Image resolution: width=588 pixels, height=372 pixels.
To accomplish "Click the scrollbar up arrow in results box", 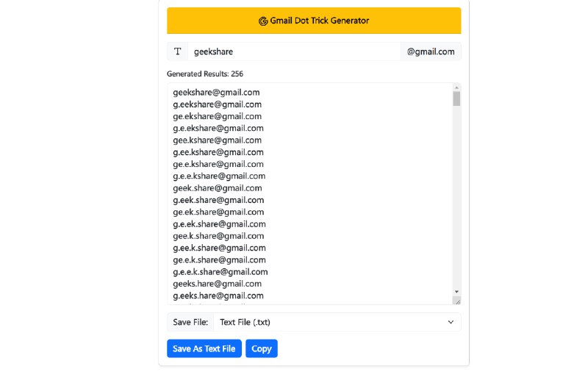I will pyautogui.click(x=456, y=87).
